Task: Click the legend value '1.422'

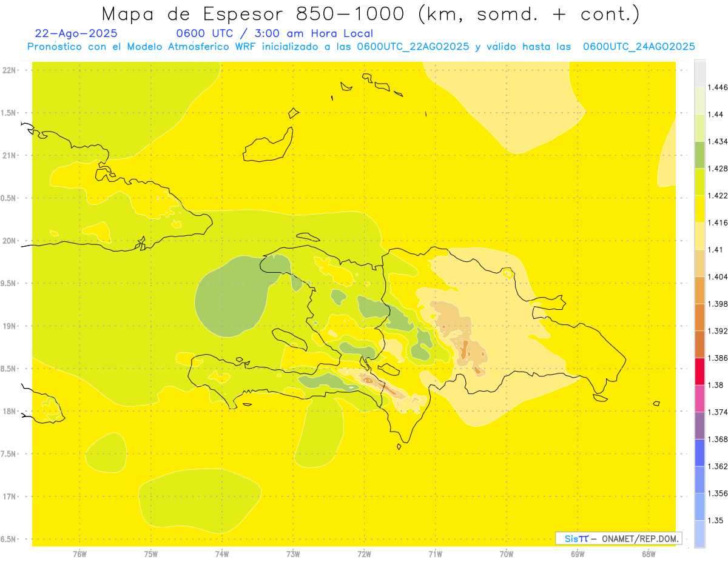Action: point(717,195)
